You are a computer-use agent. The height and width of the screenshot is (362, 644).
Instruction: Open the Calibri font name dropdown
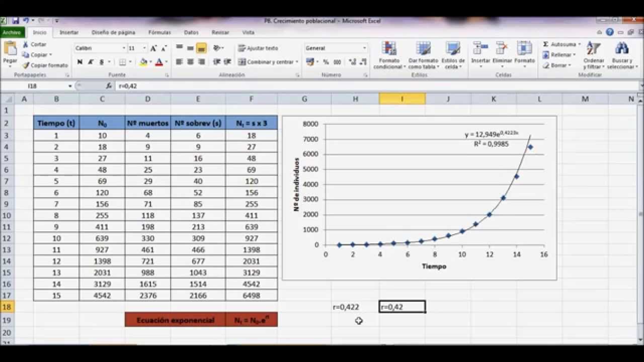pos(124,48)
